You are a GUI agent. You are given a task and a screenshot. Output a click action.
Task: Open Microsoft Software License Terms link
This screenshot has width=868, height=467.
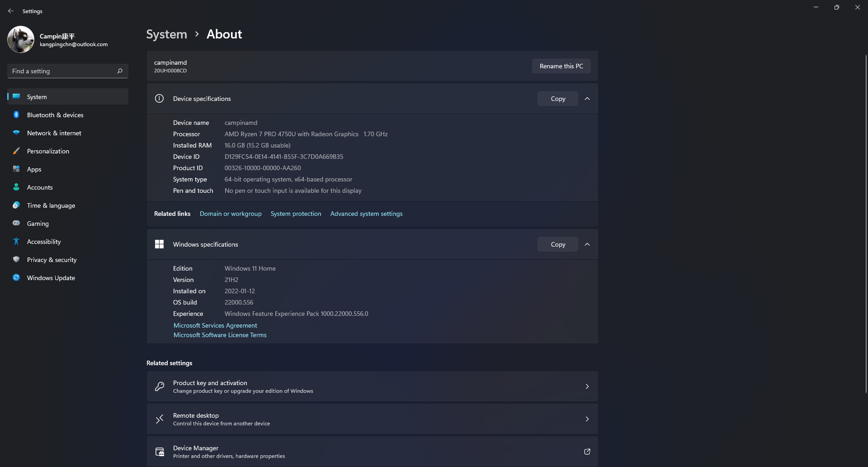click(x=220, y=335)
